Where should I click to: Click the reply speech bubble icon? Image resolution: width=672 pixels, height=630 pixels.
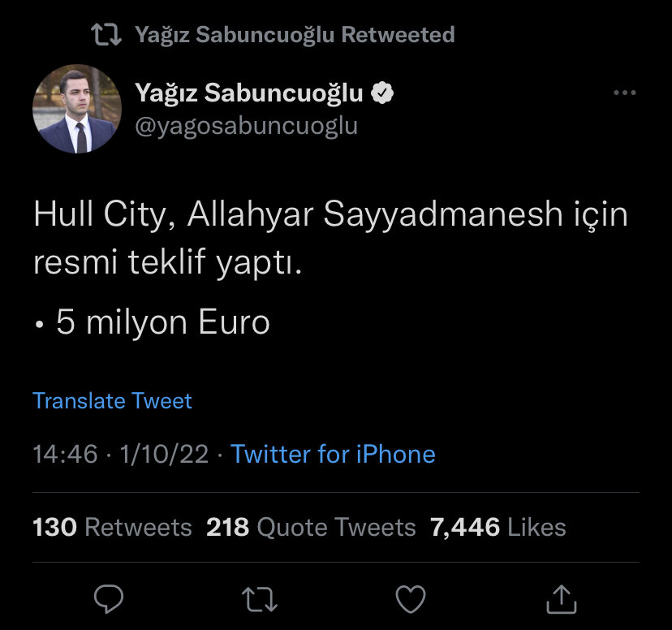(x=109, y=599)
